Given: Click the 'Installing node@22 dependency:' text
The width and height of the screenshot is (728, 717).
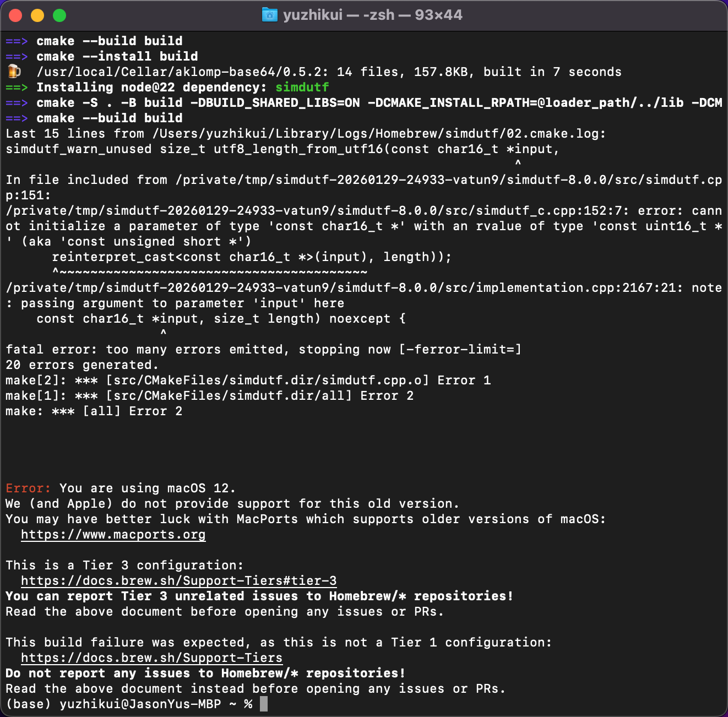Looking at the screenshot, I should click(x=152, y=88).
